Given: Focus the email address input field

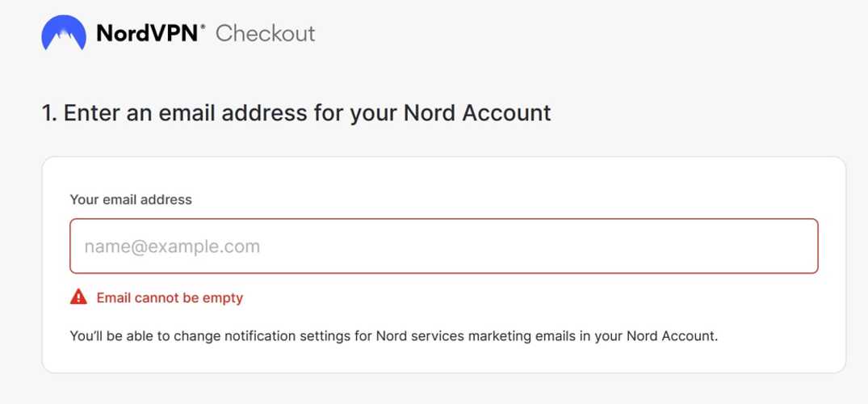Looking at the screenshot, I should click(444, 246).
